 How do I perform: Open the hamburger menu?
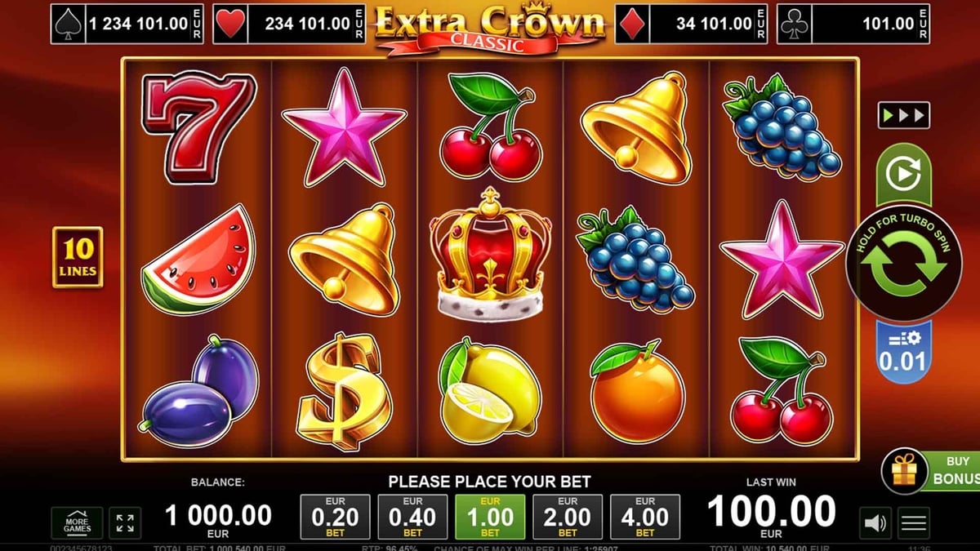pyautogui.click(x=914, y=522)
